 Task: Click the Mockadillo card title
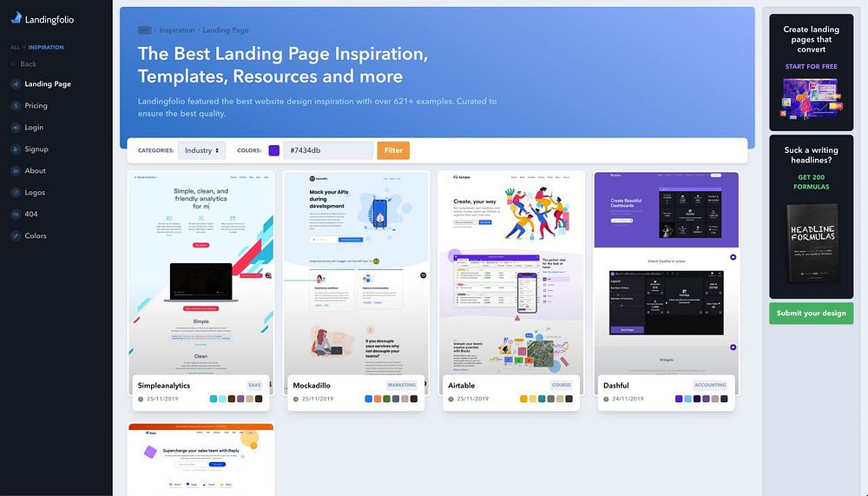(x=312, y=385)
